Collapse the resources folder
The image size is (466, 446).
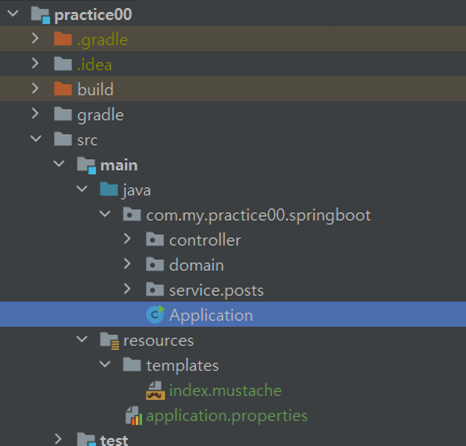tap(82, 339)
